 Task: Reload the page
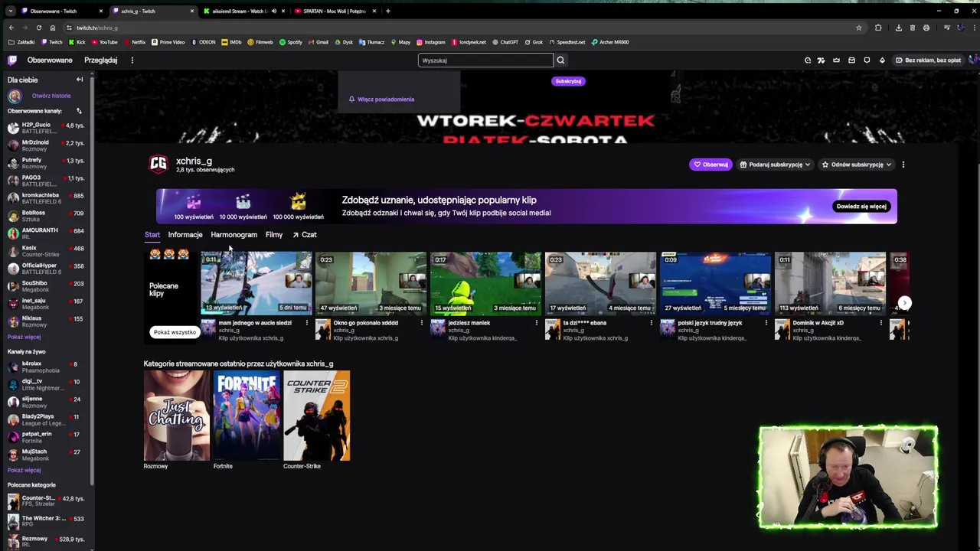(x=38, y=28)
